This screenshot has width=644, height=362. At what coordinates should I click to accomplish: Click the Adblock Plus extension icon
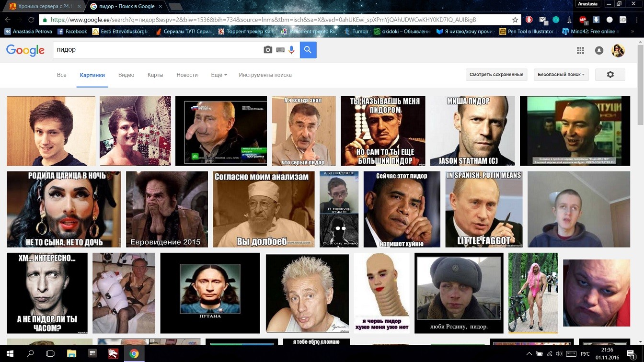[583, 20]
